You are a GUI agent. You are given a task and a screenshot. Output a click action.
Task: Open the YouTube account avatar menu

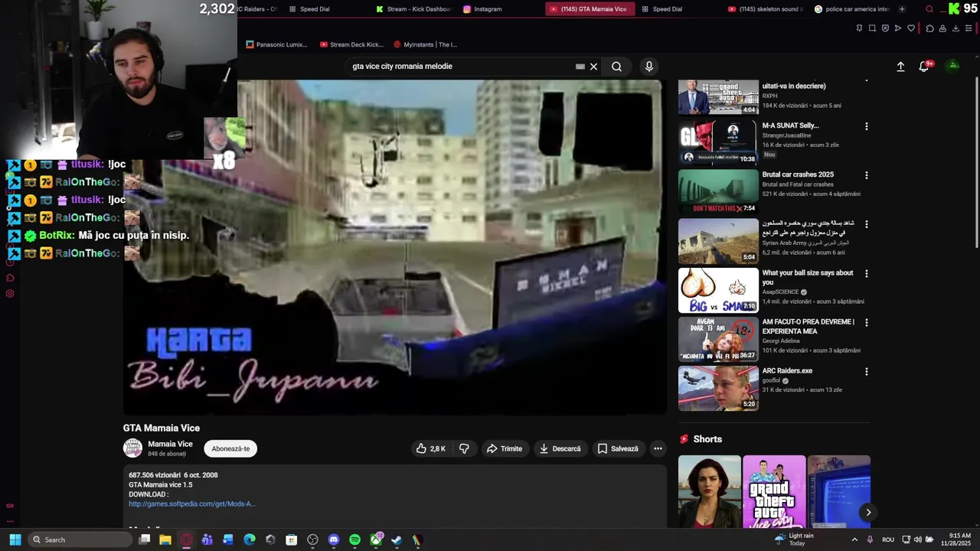[953, 66]
